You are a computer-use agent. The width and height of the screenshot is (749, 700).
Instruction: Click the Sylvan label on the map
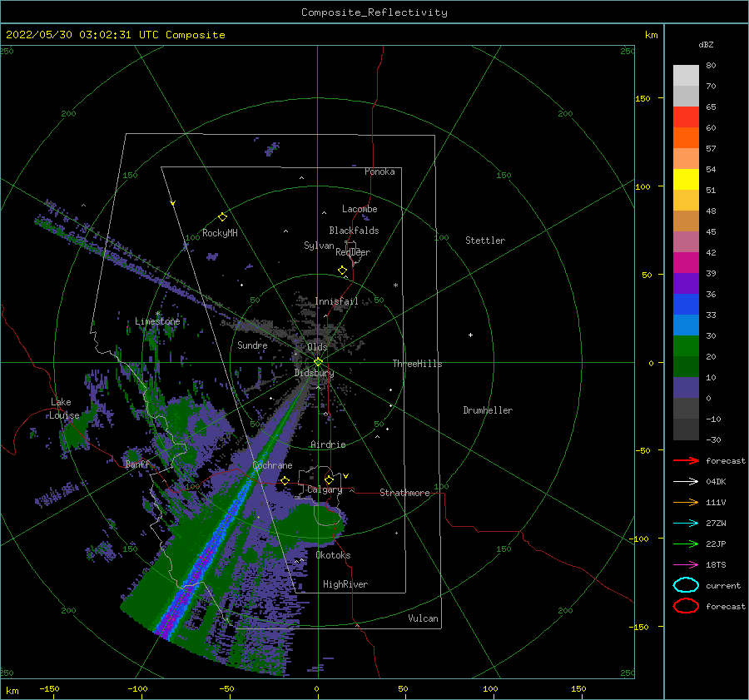[x=319, y=246]
